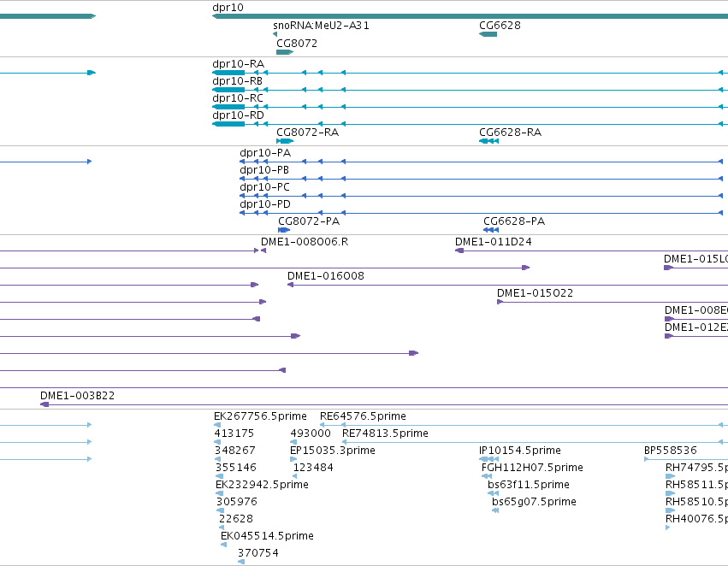The height and width of the screenshot is (566, 728).
Task: Click the CG6628-RA transcript label
Action: (x=510, y=133)
